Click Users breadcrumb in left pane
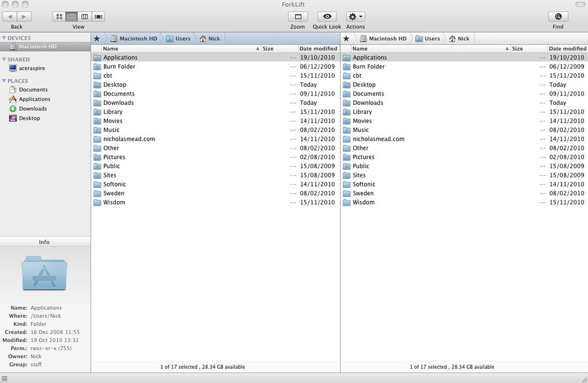The image size is (588, 383). [179, 39]
